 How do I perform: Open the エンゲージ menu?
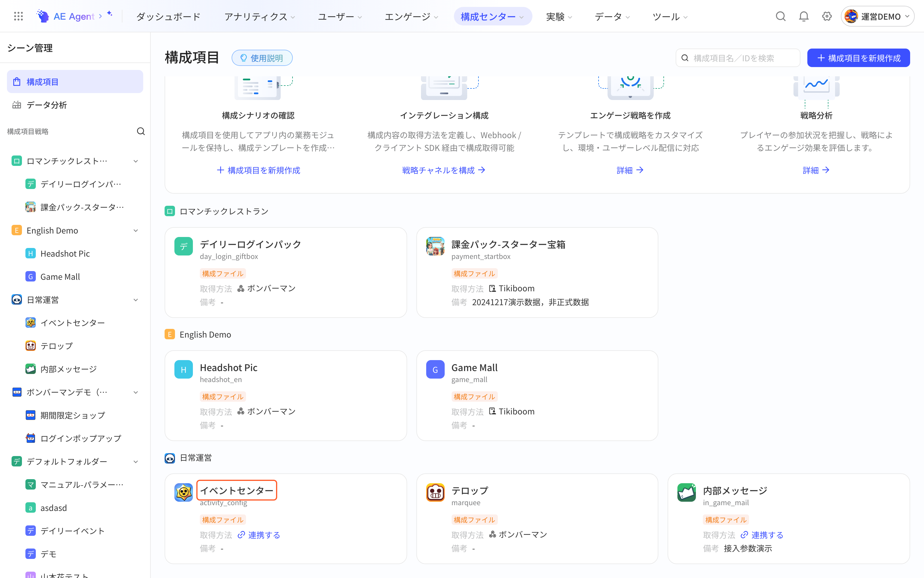(411, 16)
